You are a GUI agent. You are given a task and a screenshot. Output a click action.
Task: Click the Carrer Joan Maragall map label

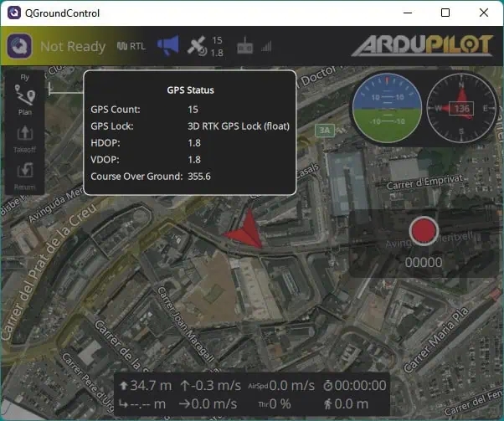(x=186, y=325)
